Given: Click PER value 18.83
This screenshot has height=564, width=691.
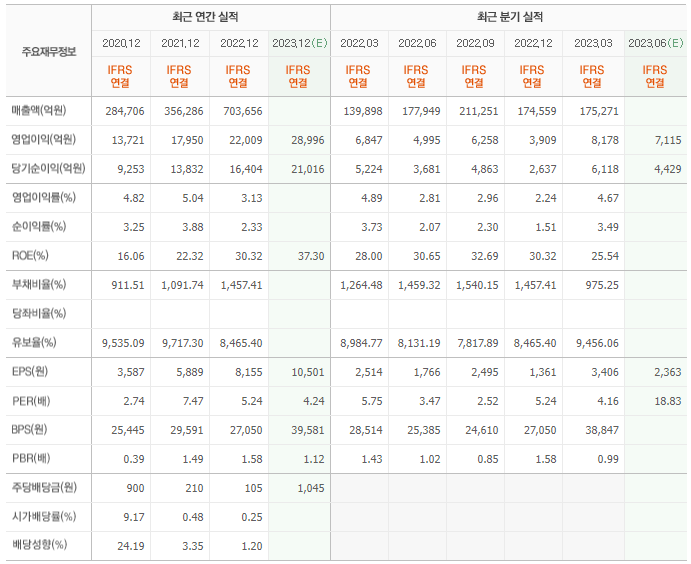Looking at the screenshot, I should 668,402.
